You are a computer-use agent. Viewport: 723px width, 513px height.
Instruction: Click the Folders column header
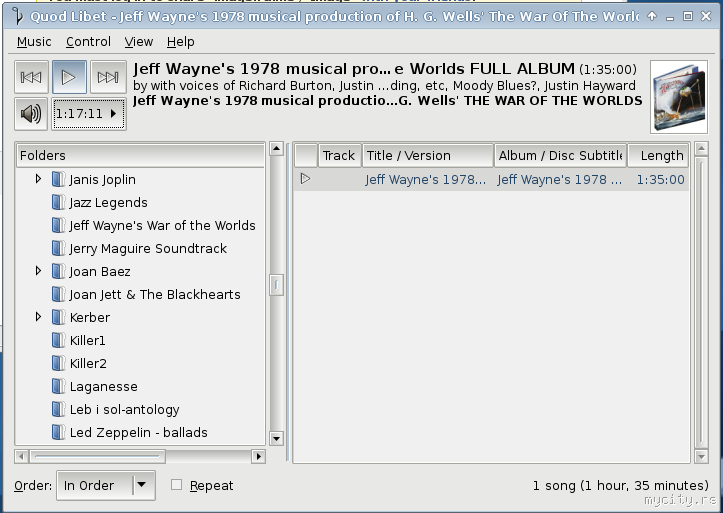click(140, 155)
